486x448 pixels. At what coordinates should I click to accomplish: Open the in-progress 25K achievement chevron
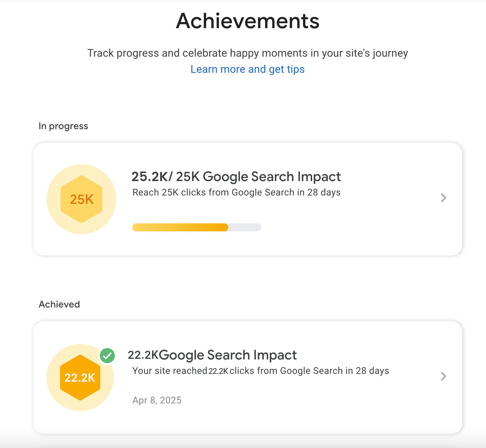(x=443, y=198)
